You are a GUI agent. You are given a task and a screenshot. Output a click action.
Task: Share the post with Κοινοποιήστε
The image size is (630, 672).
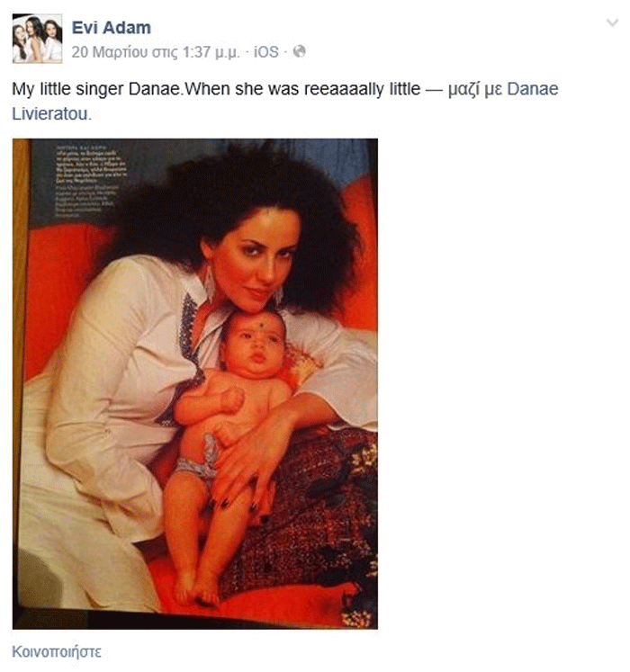[x=57, y=652]
